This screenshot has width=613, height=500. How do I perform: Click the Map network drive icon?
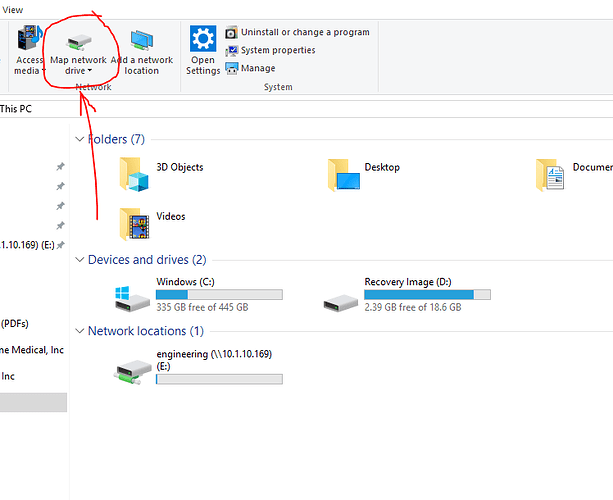click(79, 42)
